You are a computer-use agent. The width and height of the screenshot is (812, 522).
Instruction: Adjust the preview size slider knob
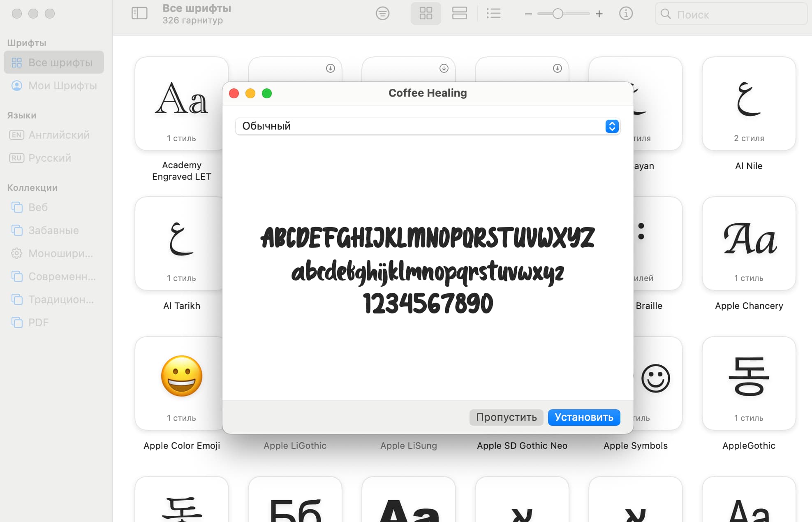(x=558, y=14)
